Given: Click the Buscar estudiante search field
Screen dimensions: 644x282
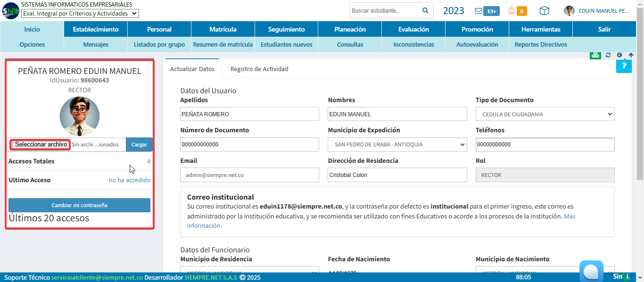Looking at the screenshot, I should (x=385, y=10).
